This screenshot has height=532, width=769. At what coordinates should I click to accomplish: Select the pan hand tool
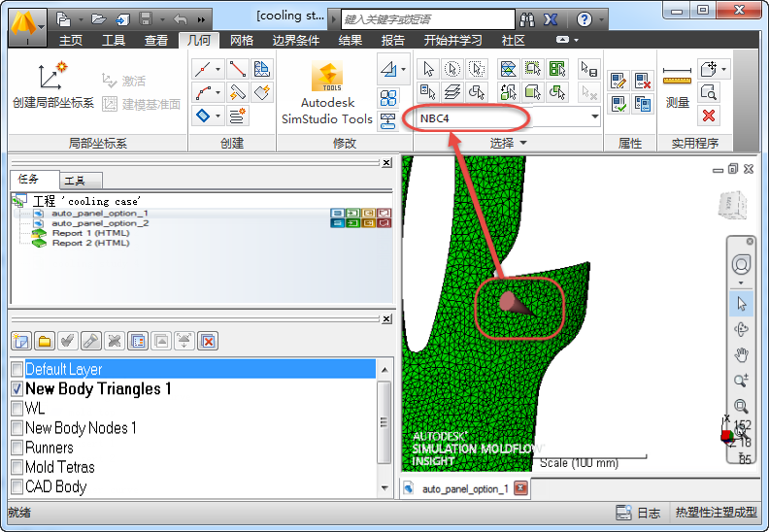(741, 354)
